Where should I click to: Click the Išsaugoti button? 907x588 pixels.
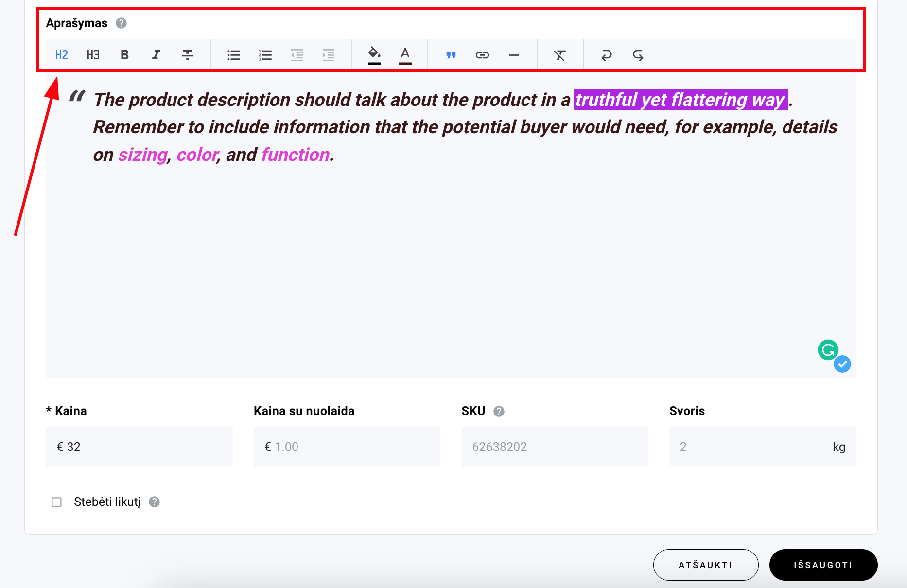[823, 565]
